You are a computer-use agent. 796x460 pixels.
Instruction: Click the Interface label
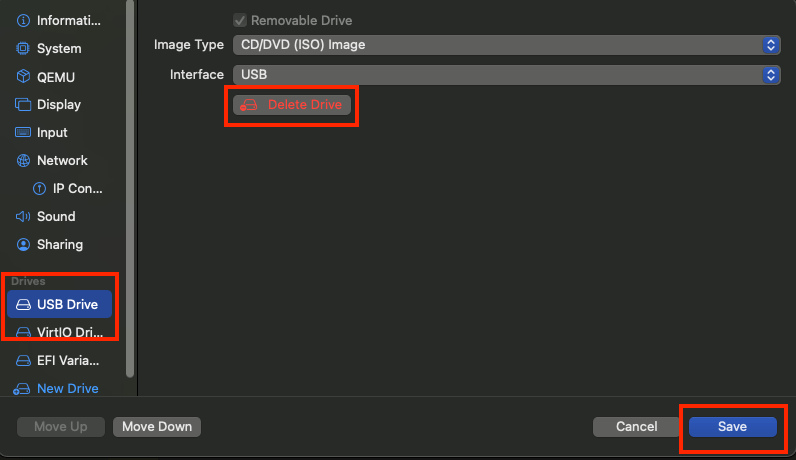pos(197,75)
